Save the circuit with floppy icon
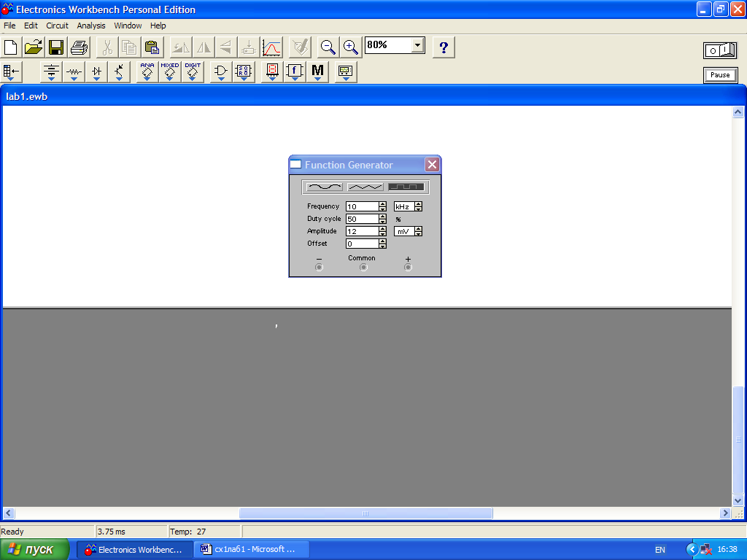747x560 pixels. point(56,47)
